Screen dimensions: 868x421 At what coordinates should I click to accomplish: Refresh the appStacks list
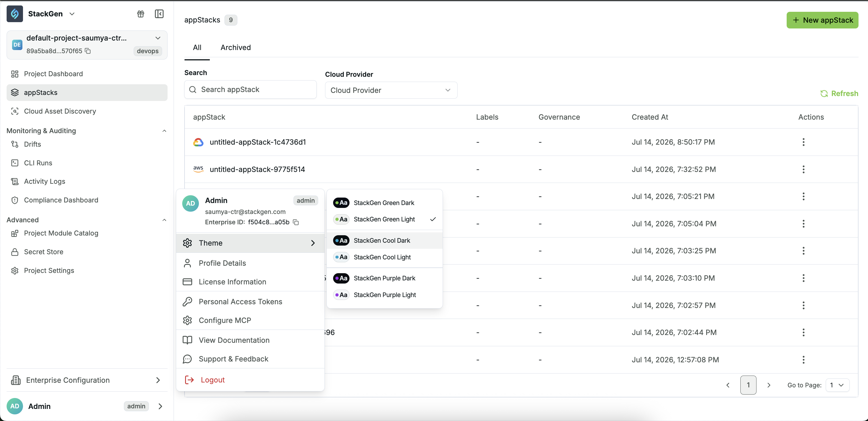coord(839,93)
